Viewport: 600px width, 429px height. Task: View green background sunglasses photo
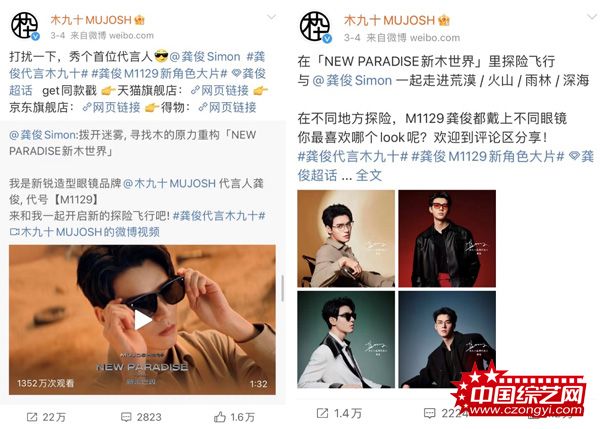(x=346, y=339)
